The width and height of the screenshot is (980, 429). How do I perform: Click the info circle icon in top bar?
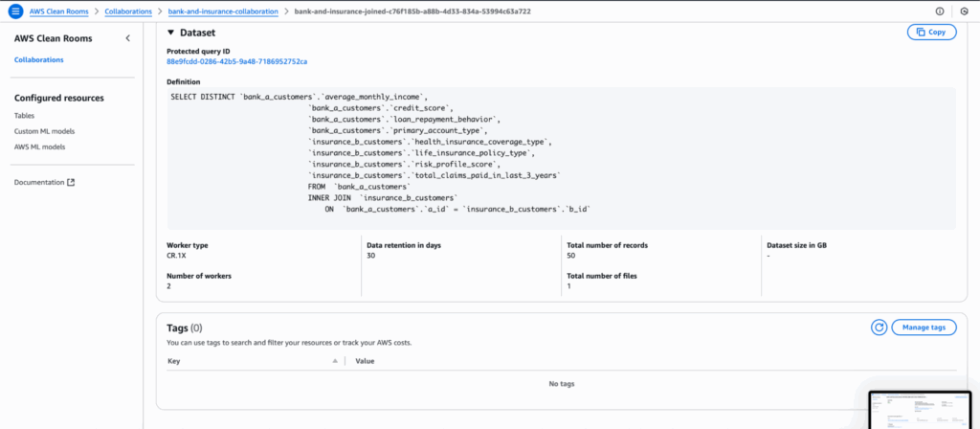tap(940, 11)
